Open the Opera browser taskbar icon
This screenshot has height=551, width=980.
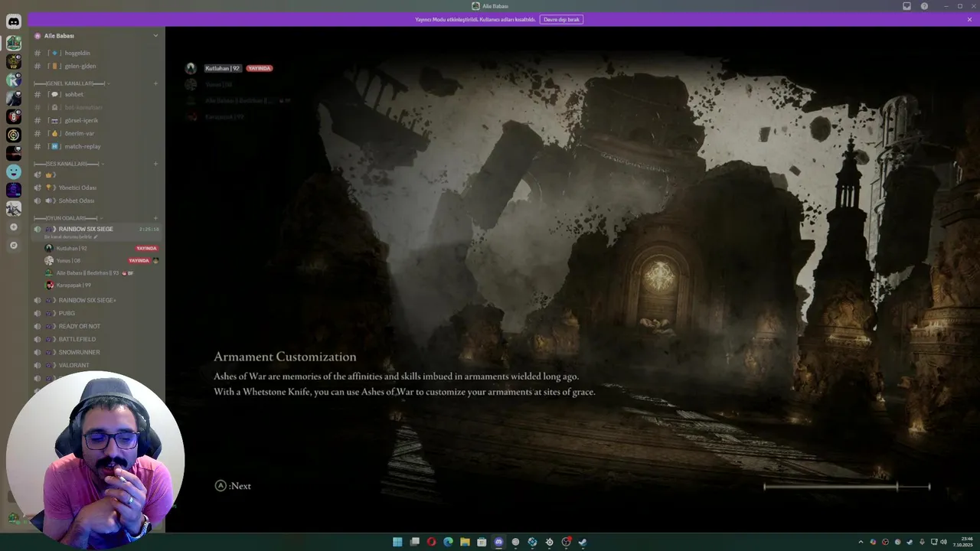point(431,542)
